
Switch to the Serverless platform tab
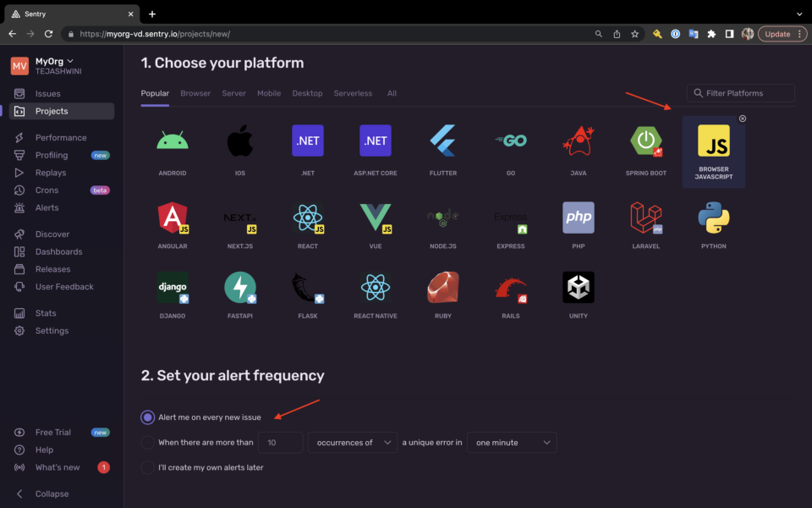353,93
